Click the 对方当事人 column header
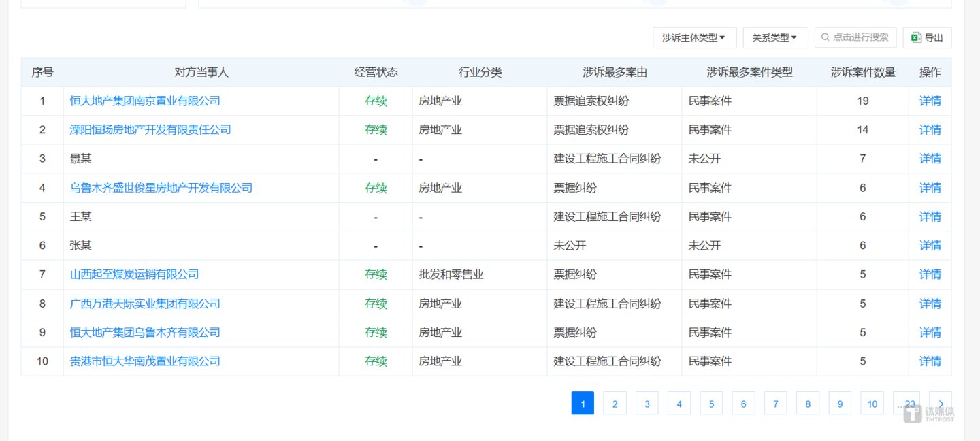Screen dimensions: 980x441 pos(201,72)
